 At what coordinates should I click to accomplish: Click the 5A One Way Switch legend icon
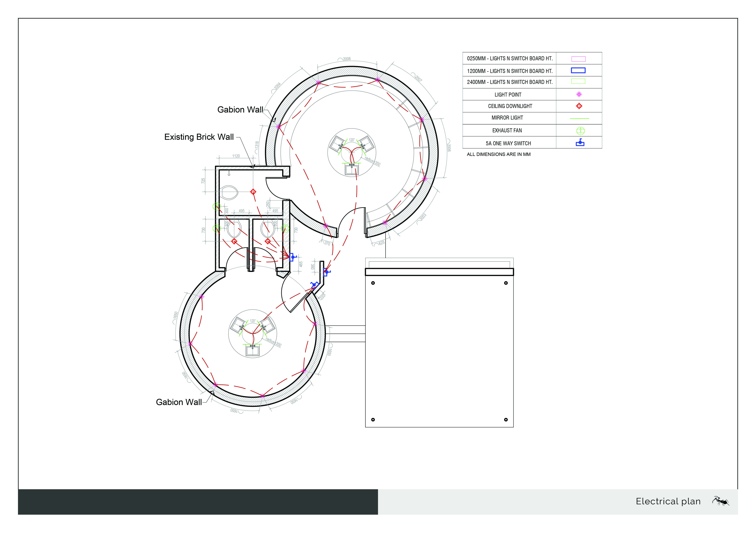[580, 143]
